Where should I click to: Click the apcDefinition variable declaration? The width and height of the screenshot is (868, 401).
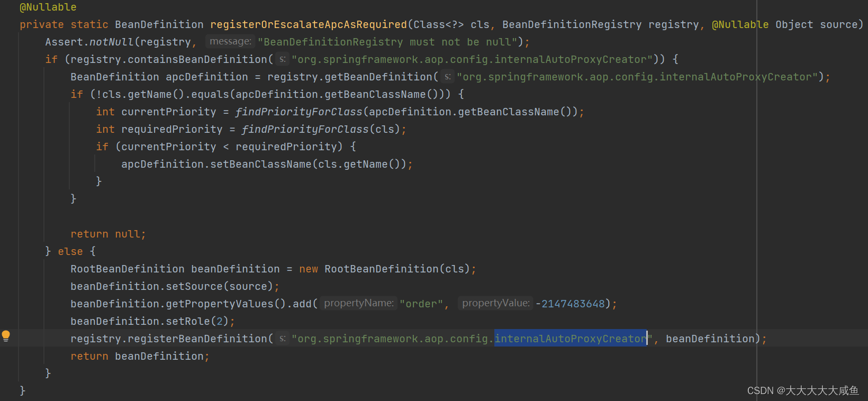coord(207,77)
